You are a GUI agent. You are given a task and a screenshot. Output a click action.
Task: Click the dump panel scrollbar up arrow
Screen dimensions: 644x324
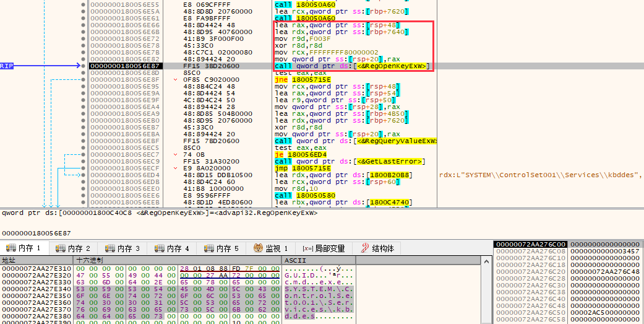tap(486, 261)
